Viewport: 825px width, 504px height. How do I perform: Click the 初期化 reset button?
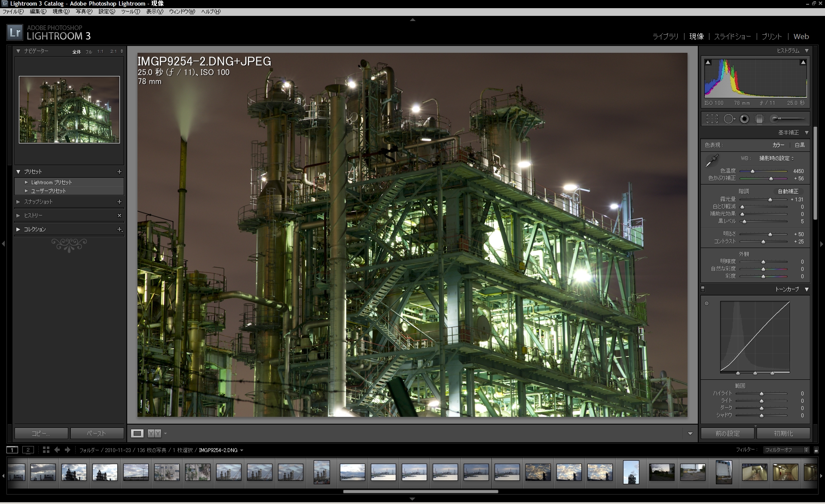click(784, 433)
